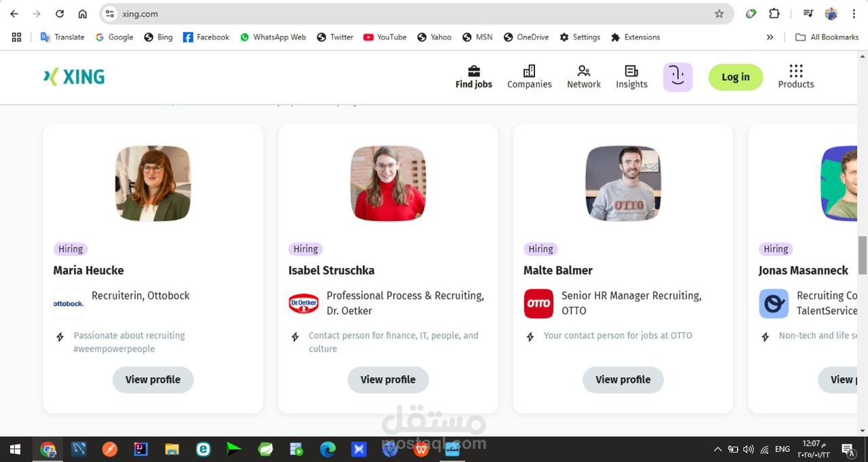Screen dimensions: 868x462
Task: Open the browser home page
Action: [x=83, y=14]
